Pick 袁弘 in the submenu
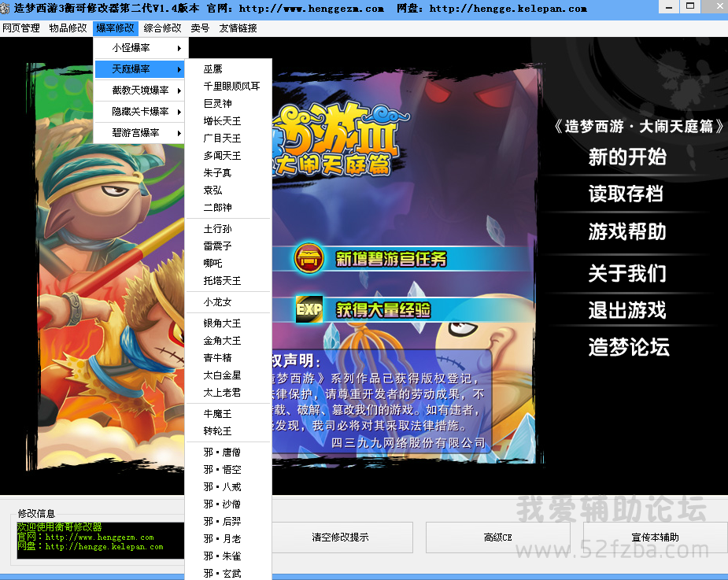 228,190
